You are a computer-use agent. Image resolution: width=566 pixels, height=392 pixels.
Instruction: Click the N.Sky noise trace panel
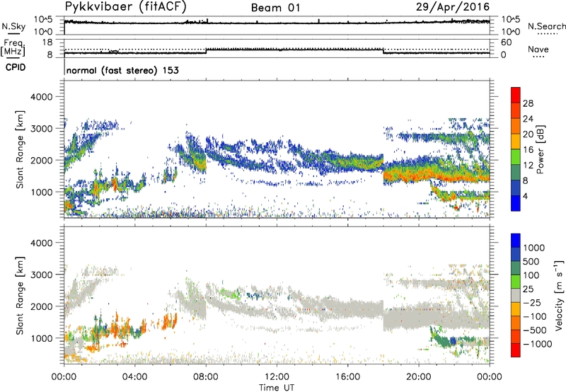(277, 25)
